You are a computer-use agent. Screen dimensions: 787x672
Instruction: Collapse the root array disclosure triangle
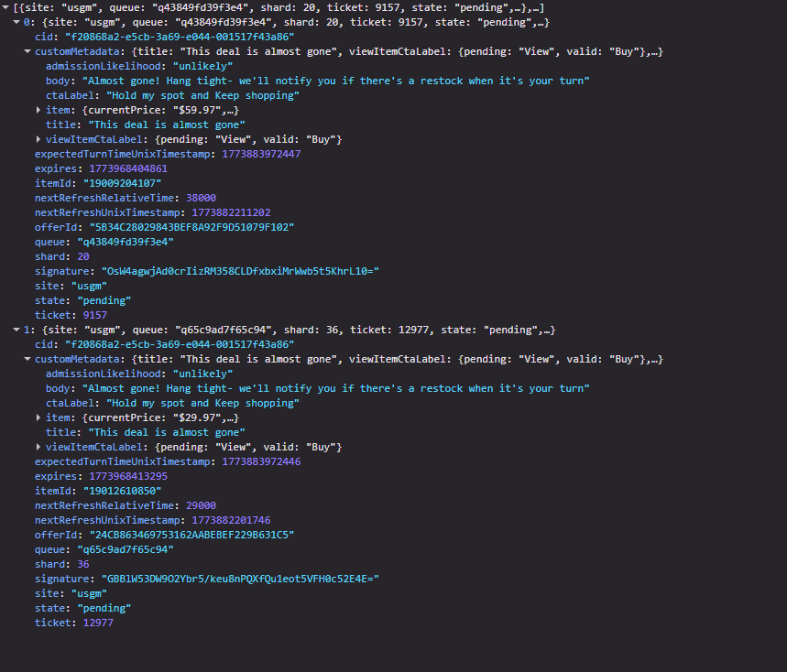point(5,7)
